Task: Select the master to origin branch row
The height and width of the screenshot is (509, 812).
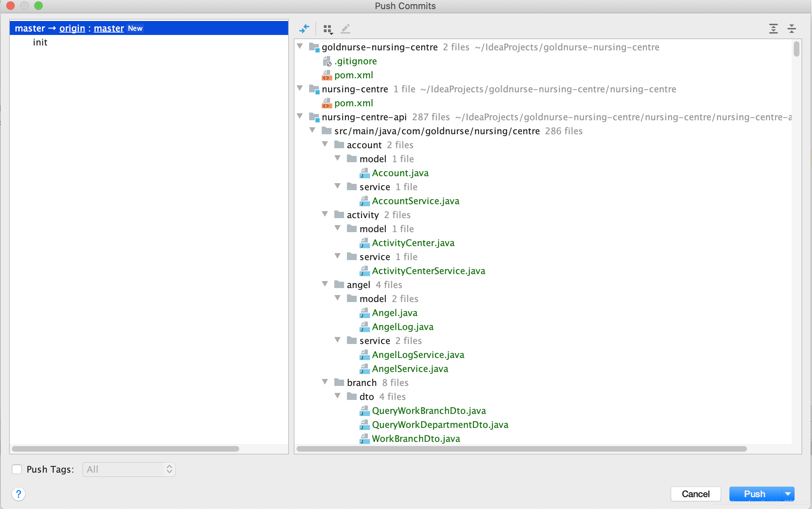Action: [149, 28]
